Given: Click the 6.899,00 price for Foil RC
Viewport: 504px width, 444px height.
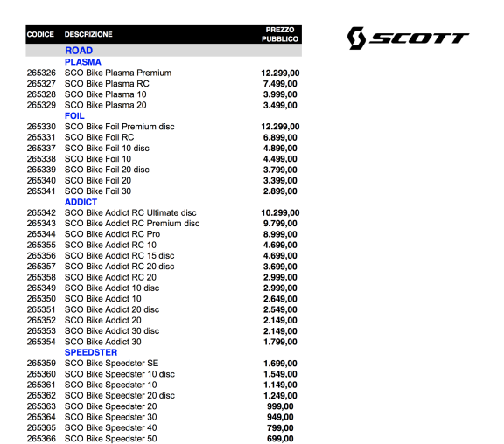Looking at the screenshot, I should (280, 138).
